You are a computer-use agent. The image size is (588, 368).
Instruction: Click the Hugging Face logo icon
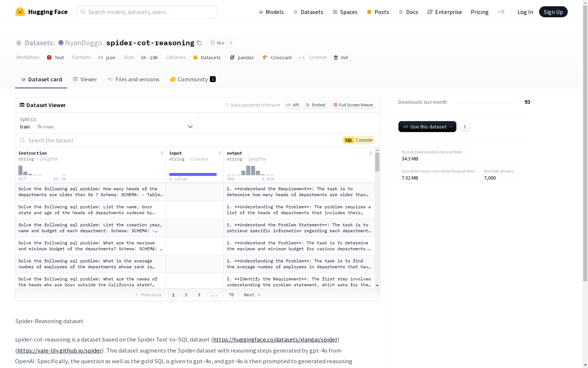point(20,12)
